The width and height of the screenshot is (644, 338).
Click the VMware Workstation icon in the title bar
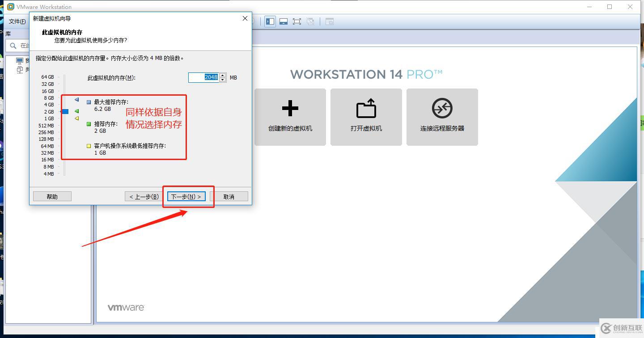[10, 7]
